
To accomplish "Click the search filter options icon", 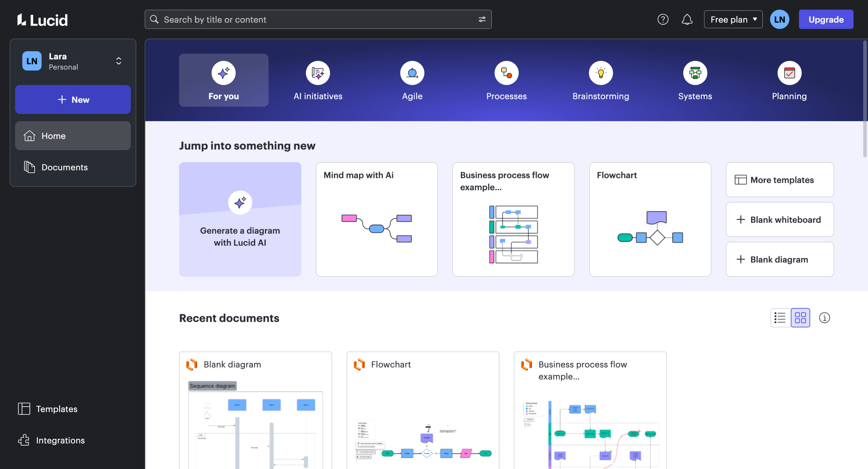I will [x=482, y=19].
